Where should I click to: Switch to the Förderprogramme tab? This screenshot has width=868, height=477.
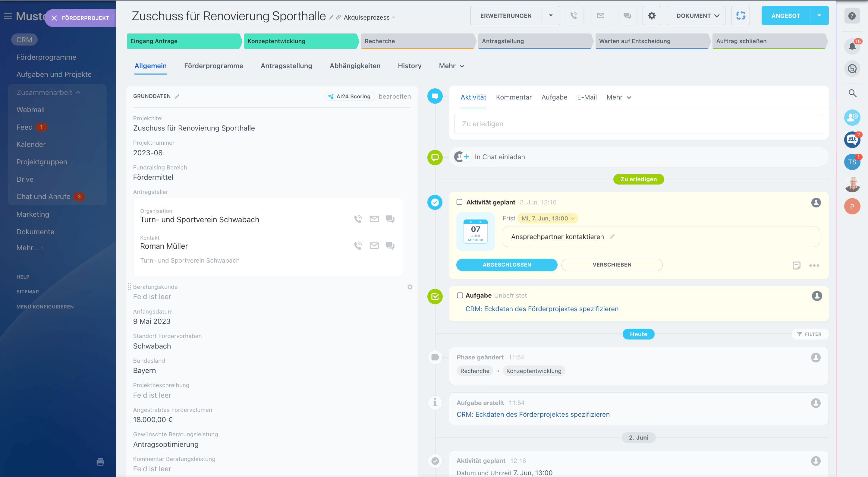coord(213,66)
